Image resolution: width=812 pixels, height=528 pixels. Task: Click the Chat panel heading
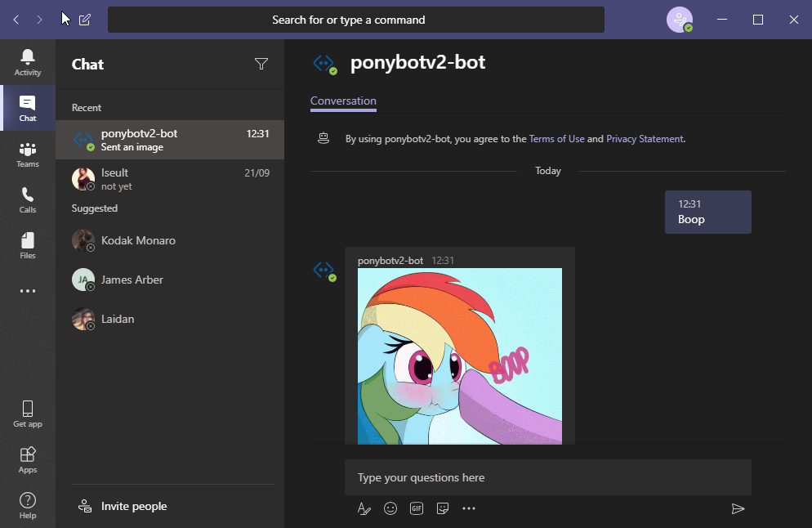[88, 65]
